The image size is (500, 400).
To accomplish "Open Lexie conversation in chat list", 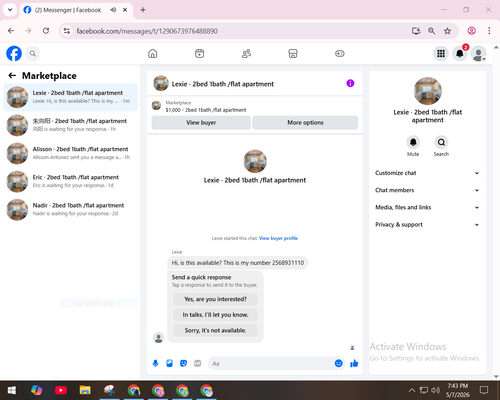I will (70, 97).
